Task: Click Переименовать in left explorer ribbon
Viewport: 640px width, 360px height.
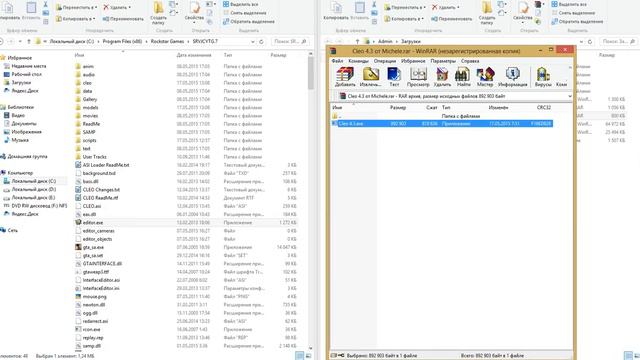Action: pos(123,19)
